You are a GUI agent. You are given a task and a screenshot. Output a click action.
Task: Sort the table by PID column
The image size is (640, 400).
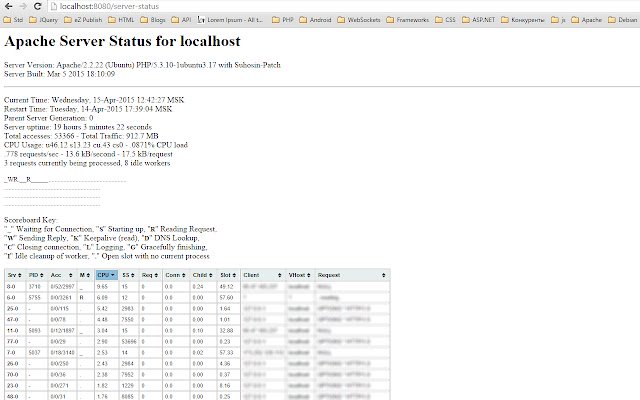coord(36,275)
